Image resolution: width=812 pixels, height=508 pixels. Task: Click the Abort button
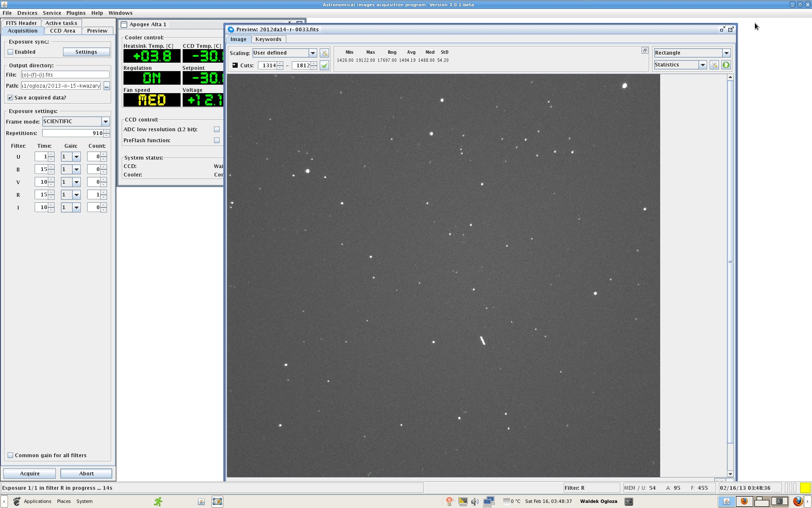coord(86,474)
